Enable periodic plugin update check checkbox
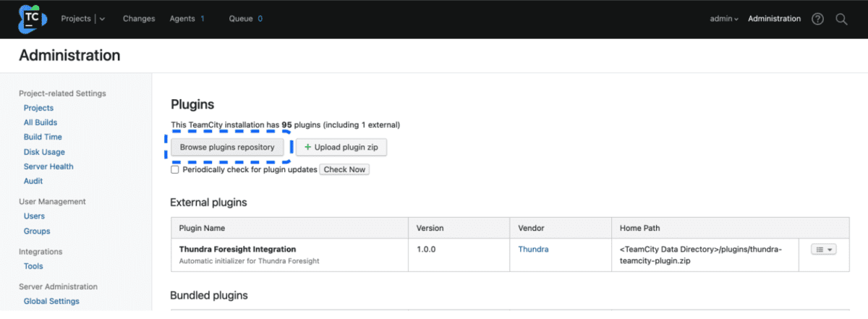The width and height of the screenshot is (868, 319). coord(174,169)
